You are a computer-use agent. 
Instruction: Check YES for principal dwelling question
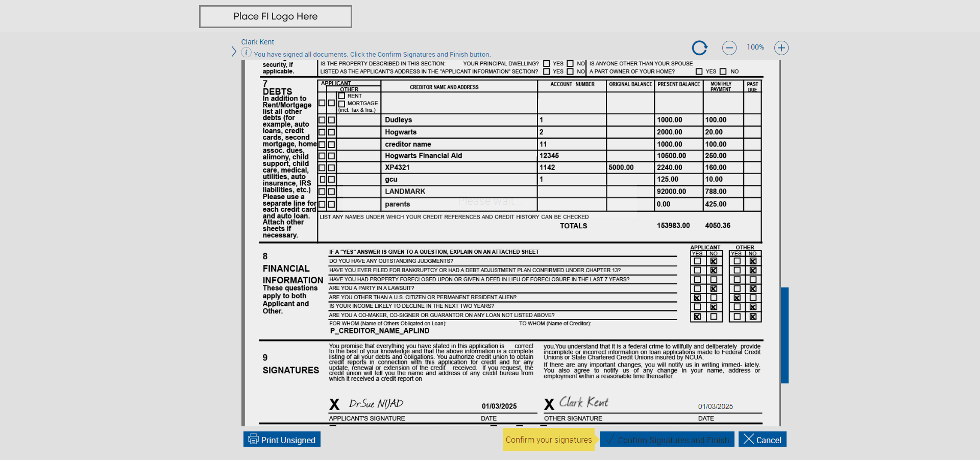coord(547,64)
